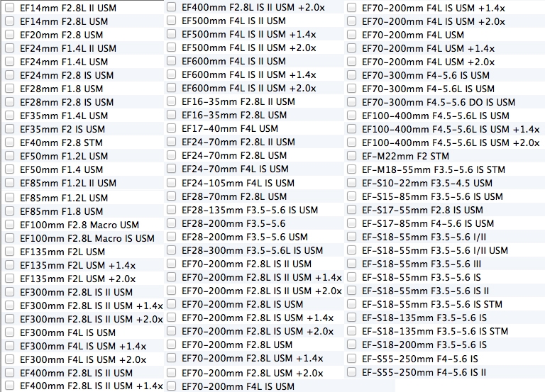Check EF100-400mm F4.5-5.6L IS USM +2.0x
545x392 pixels.
(x=352, y=142)
